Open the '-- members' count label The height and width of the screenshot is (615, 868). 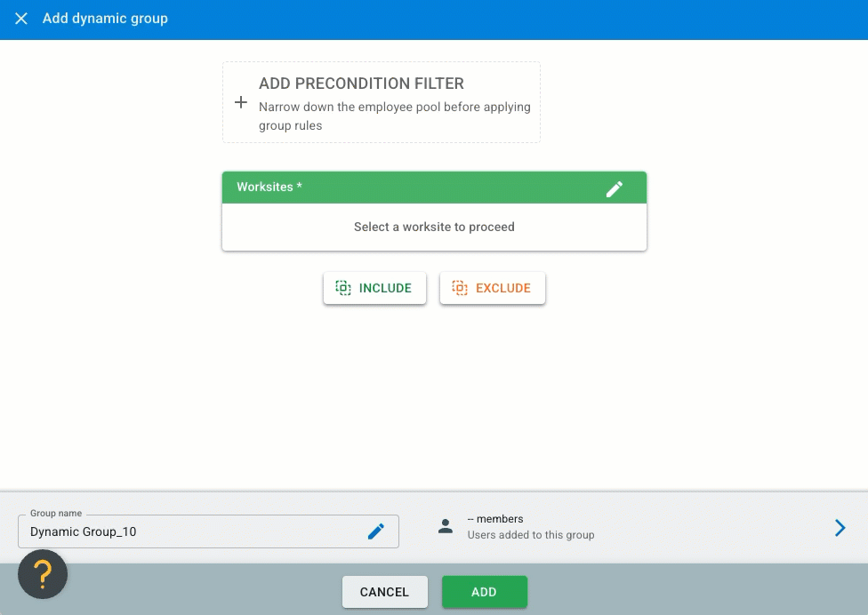[x=494, y=519]
